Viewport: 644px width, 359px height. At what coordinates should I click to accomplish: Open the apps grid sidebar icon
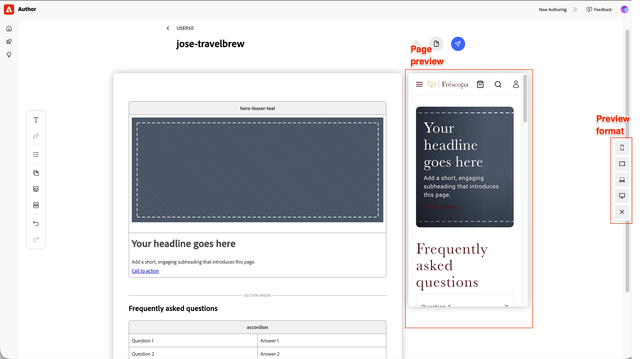[9, 42]
